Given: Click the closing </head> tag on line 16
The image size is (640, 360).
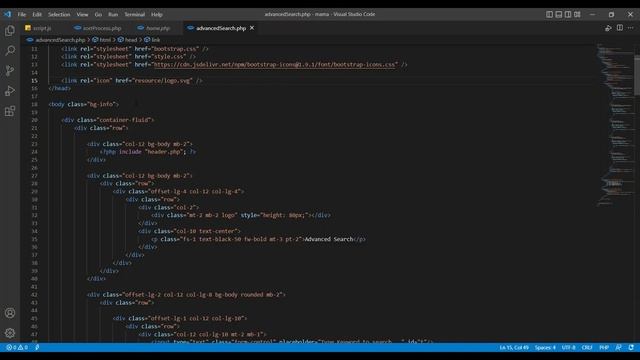Looking at the screenshot, I should [60, 89].
